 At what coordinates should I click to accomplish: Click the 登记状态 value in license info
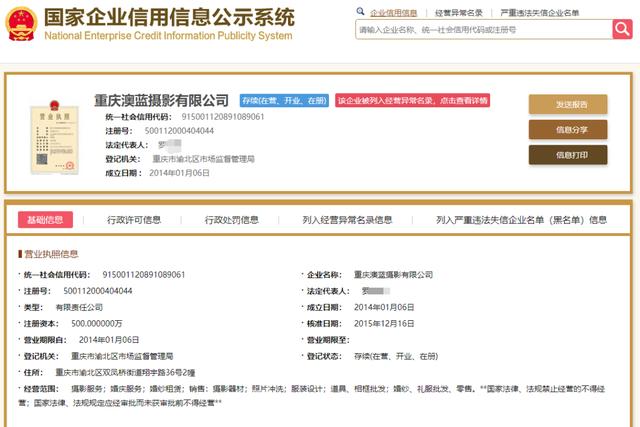coord(396,356)
